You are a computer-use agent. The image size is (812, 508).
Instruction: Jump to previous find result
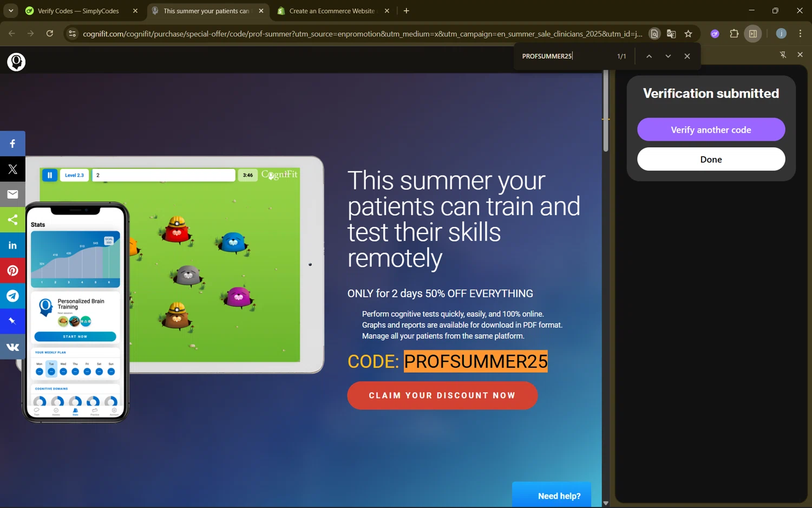[x=649, y=56]
